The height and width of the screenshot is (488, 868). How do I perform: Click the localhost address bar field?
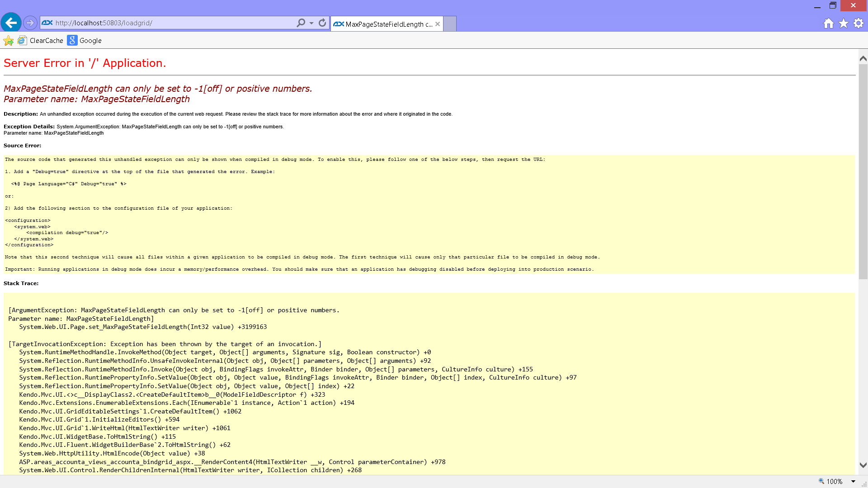click(174, 23)
